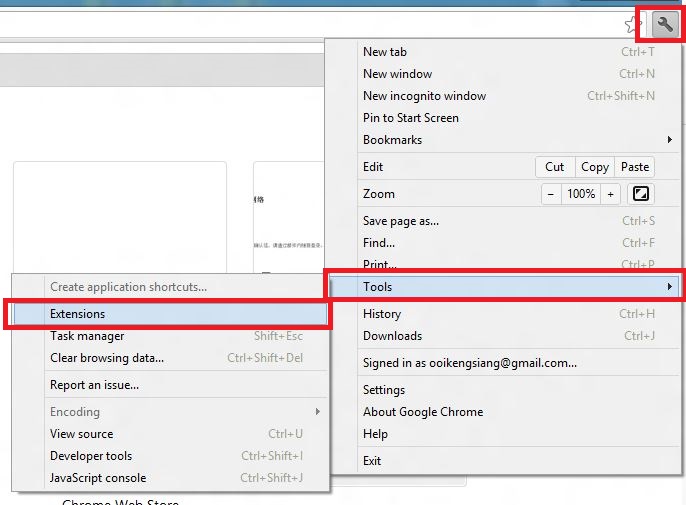Click the Paste button
Viewport: 686px width, 505px height.
(635, 167)
